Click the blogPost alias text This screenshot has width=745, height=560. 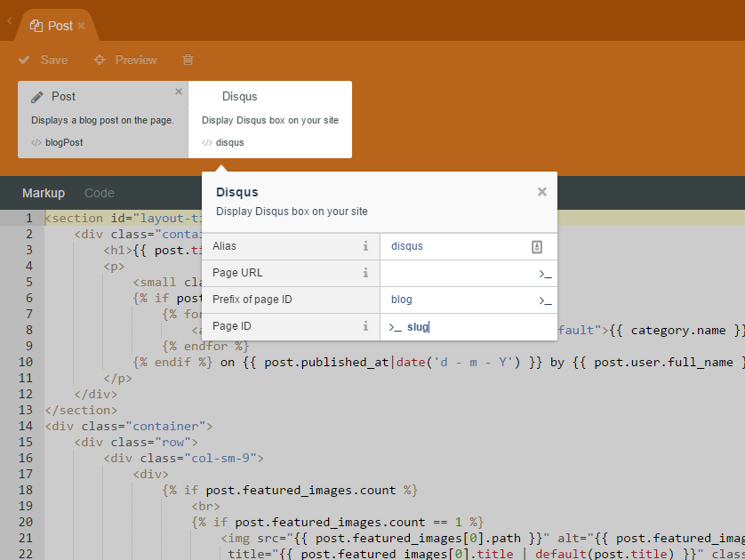64,142
